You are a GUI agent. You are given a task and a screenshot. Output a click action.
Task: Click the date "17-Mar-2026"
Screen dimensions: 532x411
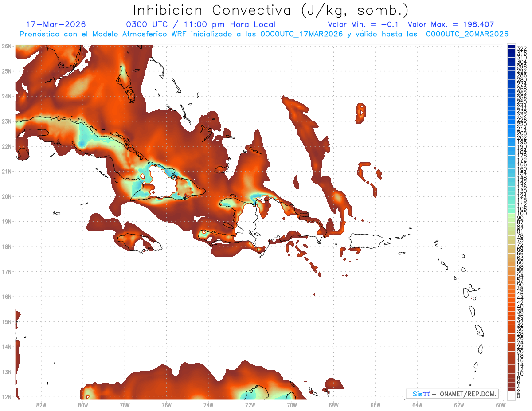(56, 24)
